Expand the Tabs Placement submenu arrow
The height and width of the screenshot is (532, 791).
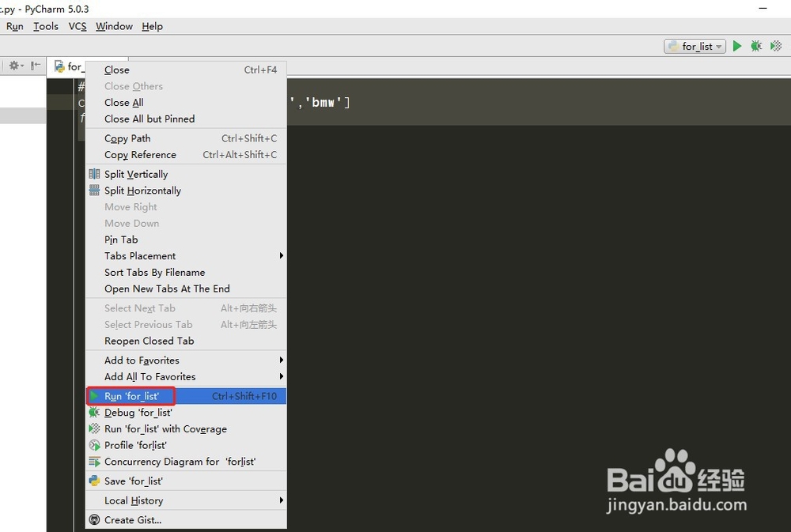tap(282, 255)
